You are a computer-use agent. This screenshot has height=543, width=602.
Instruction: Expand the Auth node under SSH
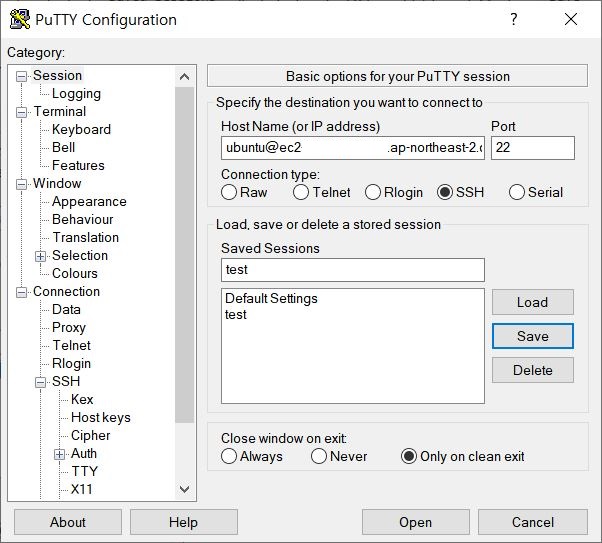(59, 454)
